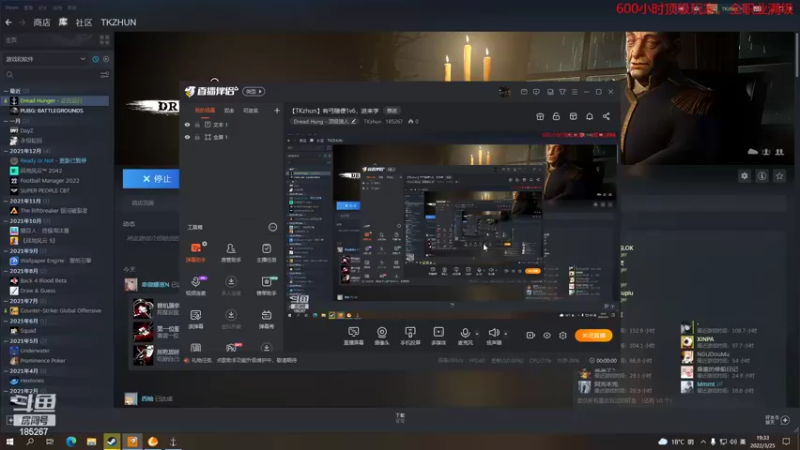Click the blue 停止 button
The image size is (800, 450).
click(x=151, y=179)
